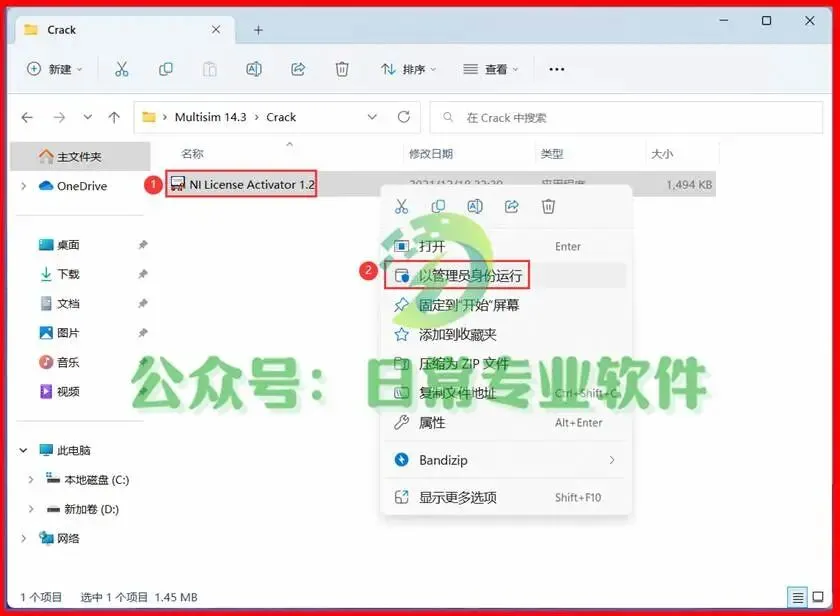
Task: Refresh the Crack folder view
Action: (x=404, y=117)
